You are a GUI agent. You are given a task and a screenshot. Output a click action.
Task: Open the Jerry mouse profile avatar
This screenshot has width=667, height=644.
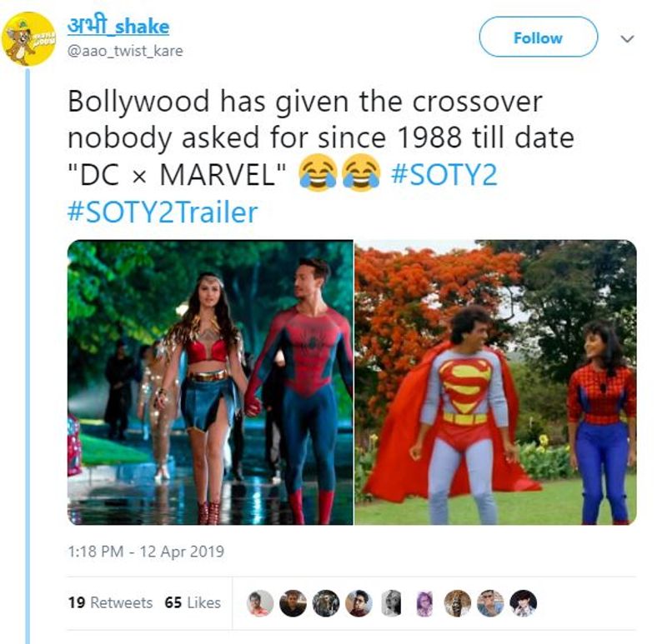pos(28,39)
